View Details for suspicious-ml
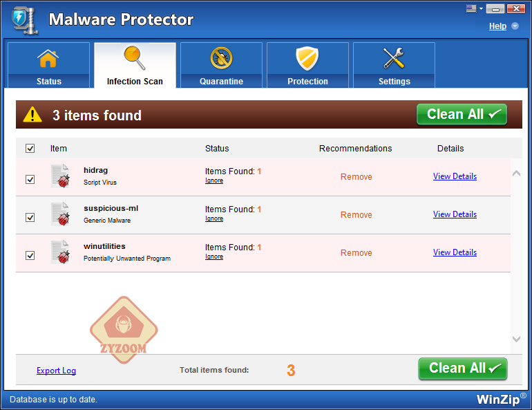The width and height of the screenshot is (532, 410). [x=455, y=214]
